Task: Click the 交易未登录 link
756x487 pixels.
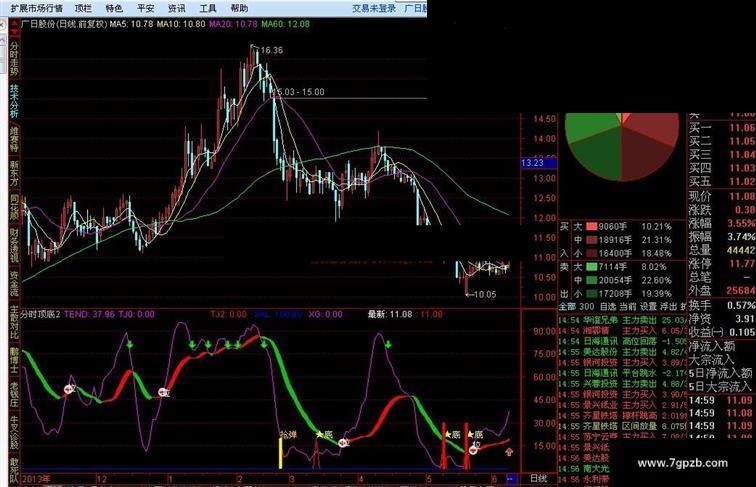Action: pyautogui.click(x=374, y=8)
